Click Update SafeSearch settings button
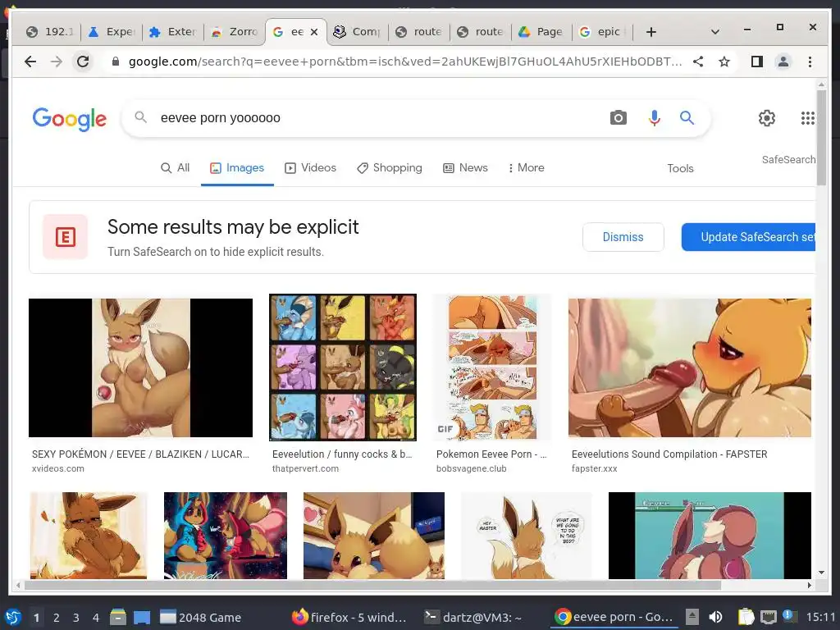 click(x=748, y=237)
